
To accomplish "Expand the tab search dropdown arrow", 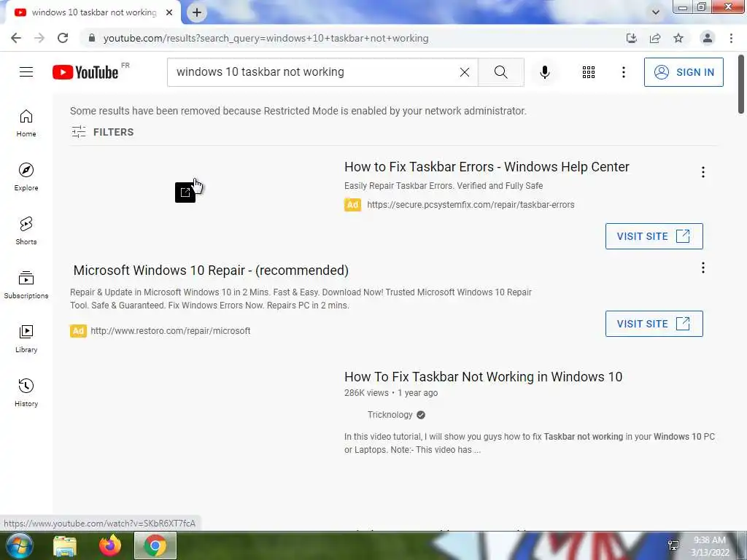I will [656, 12].
